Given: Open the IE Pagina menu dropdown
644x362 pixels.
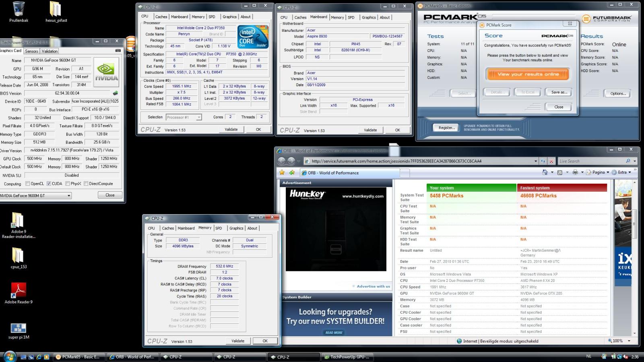Looking at the screenshot, I should (597, 172).
